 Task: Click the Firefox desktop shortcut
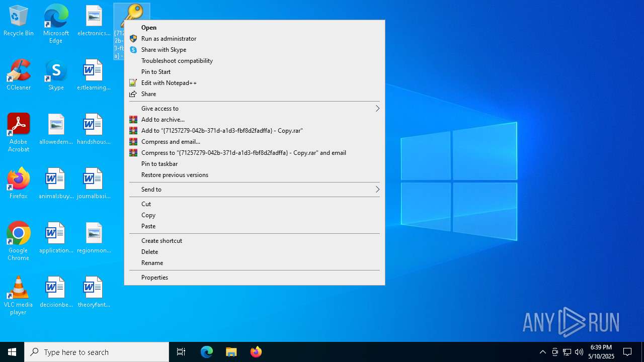tap(19, 184)
